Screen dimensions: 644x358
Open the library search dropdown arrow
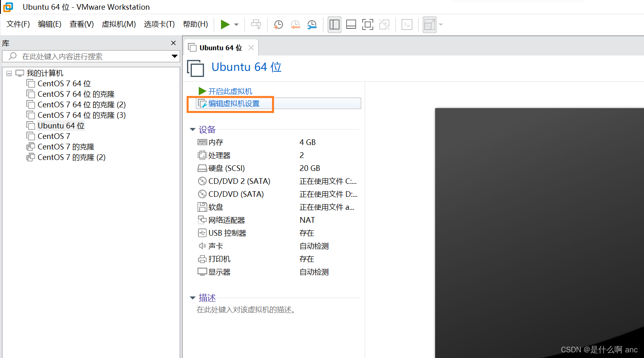[175, 56]
